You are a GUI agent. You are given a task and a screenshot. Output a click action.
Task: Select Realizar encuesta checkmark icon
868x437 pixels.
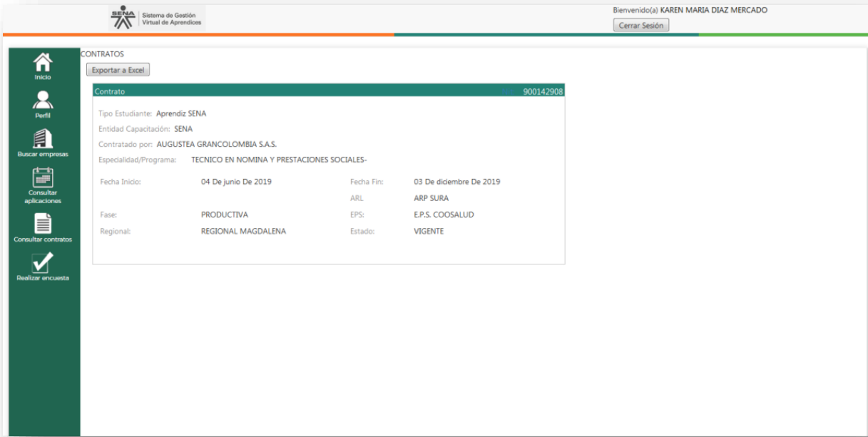tap(43, 262)
